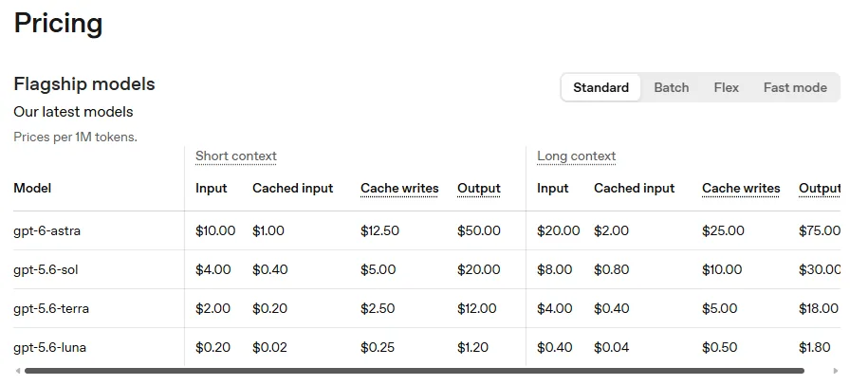This screenshot has height=385, width=868.
Task: Click Output header under Long context
Action: point(820,188)
